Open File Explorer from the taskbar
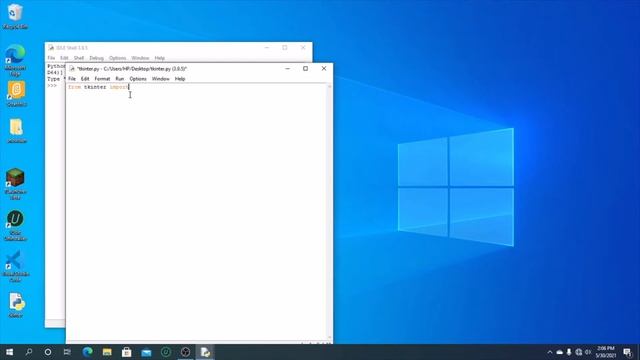The width and height of the screenshot is (640, 360). point(107,352)
